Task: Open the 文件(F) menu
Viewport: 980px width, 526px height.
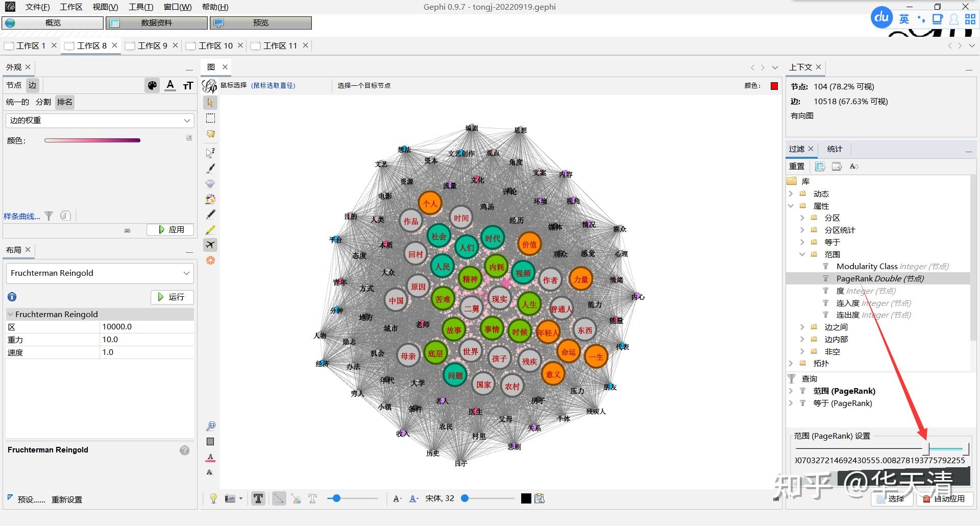Action: (37, 7)
